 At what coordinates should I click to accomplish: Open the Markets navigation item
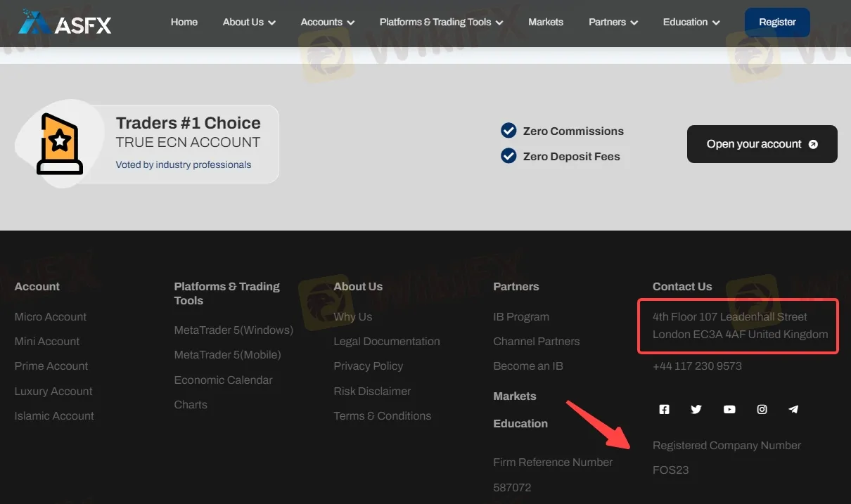coord(546,22)
